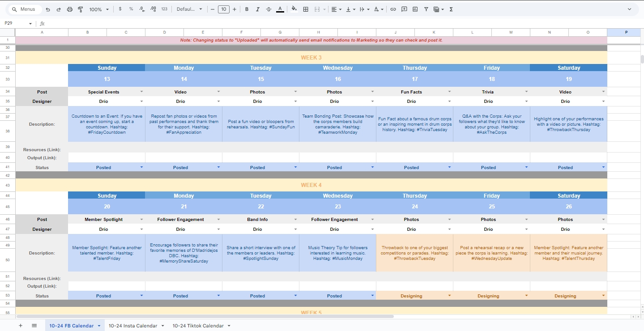Click the #FridayCountdown description cell
644x331 pixels.
click(107, 124)
